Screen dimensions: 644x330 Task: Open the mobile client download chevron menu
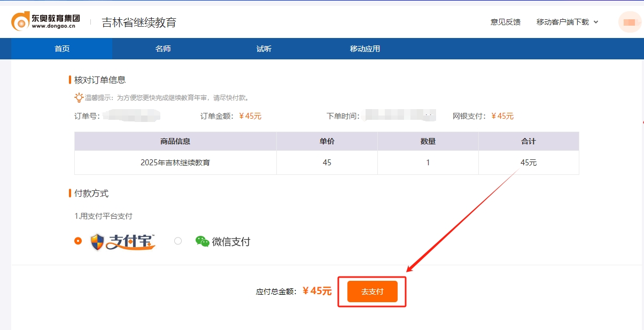tap(595, 22)
